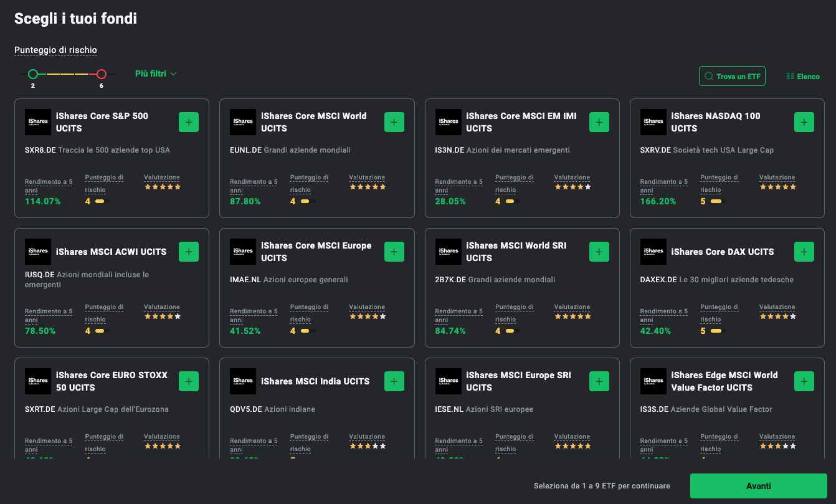Screen dimensions: 836x504
Task: Add iShares Core MSCI World UCITS fund
Action: click(394, 122)
